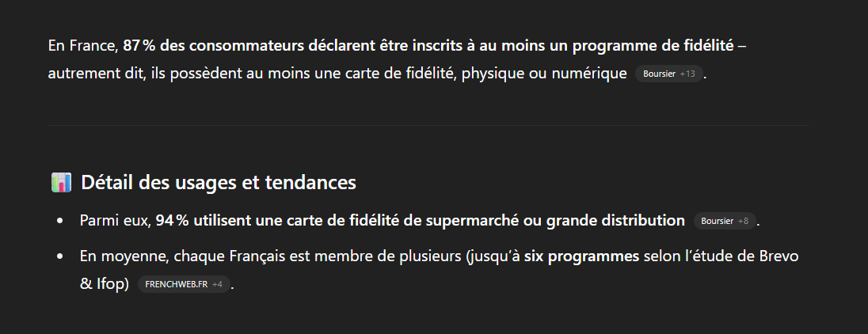Click the bullet before 'En moyenne'
The height and width of the screenshot is (334, 868).
click(60, 257)
